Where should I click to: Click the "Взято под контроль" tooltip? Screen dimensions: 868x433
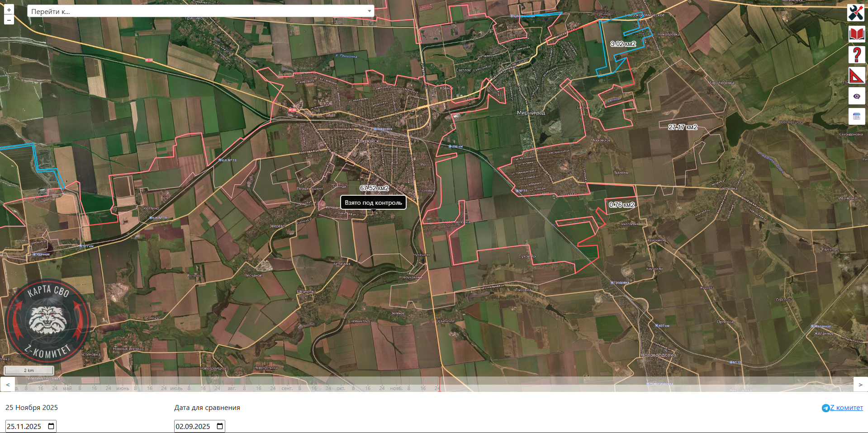pos(373,202)
